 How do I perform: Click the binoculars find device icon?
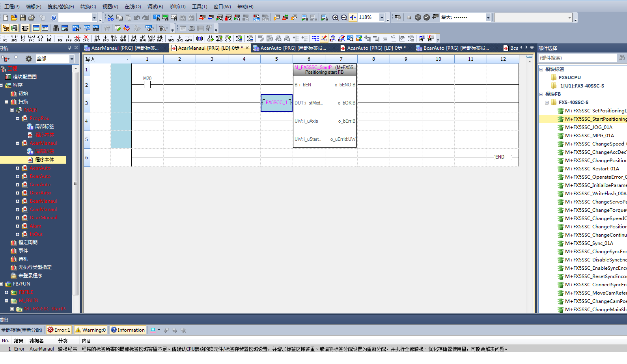tap(56, 28)
